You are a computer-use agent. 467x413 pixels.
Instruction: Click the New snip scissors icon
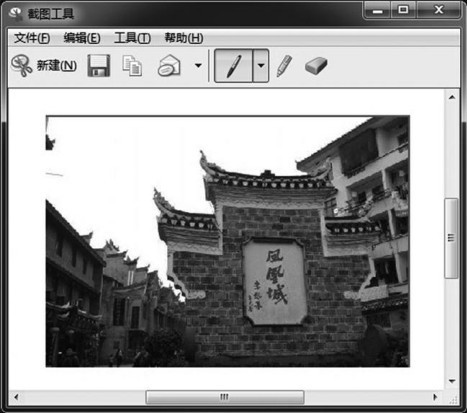tap(21, 65)
